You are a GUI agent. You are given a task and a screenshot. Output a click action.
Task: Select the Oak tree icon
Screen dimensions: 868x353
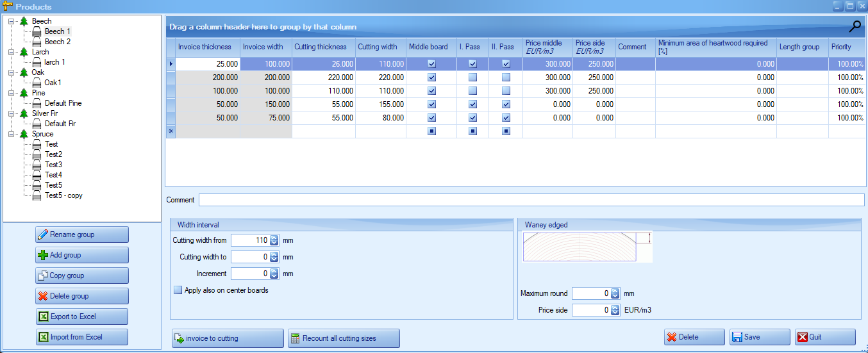[24, 72]
